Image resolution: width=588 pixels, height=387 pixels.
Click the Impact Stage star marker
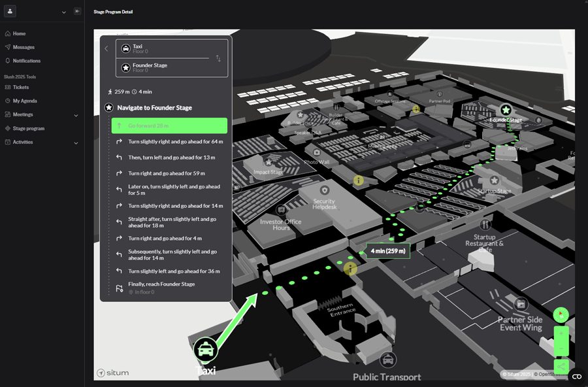pyautogui.click(x=269, y=162)
